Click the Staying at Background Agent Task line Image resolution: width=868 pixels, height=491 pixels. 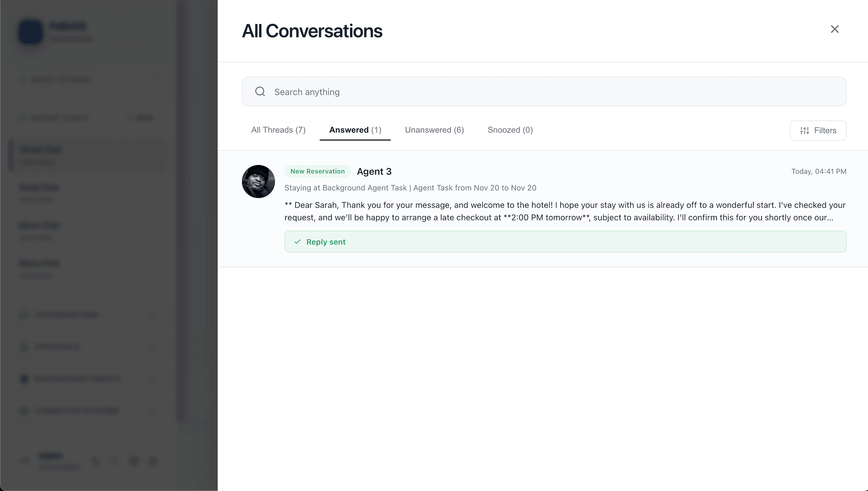pyautogui.click(x=410, y=188)
